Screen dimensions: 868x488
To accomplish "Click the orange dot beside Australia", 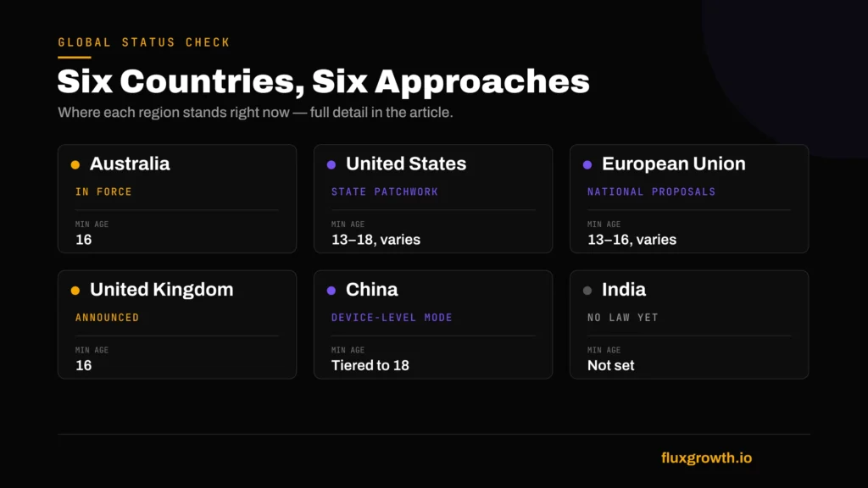I will coord(75,165).
